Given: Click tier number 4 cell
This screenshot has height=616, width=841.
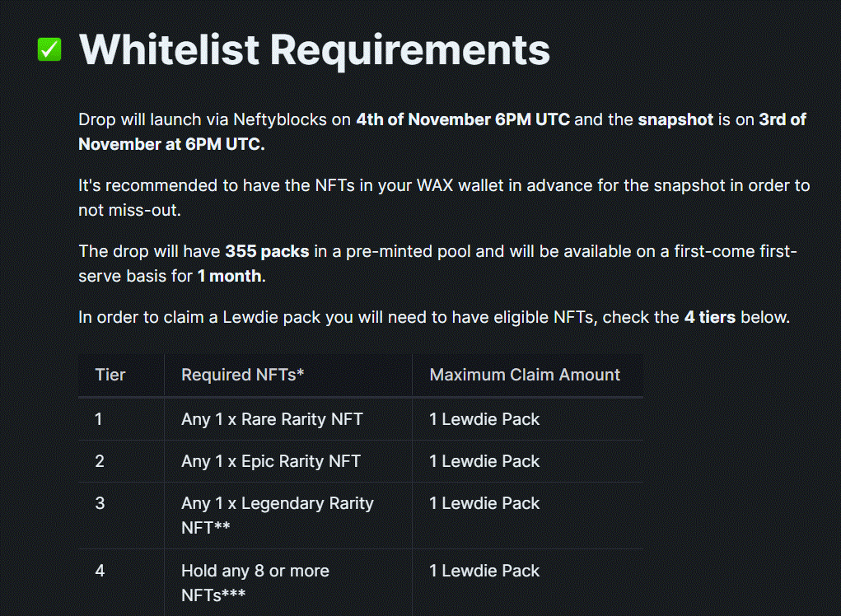Looking at the screenshot, I should coord(100,571).
